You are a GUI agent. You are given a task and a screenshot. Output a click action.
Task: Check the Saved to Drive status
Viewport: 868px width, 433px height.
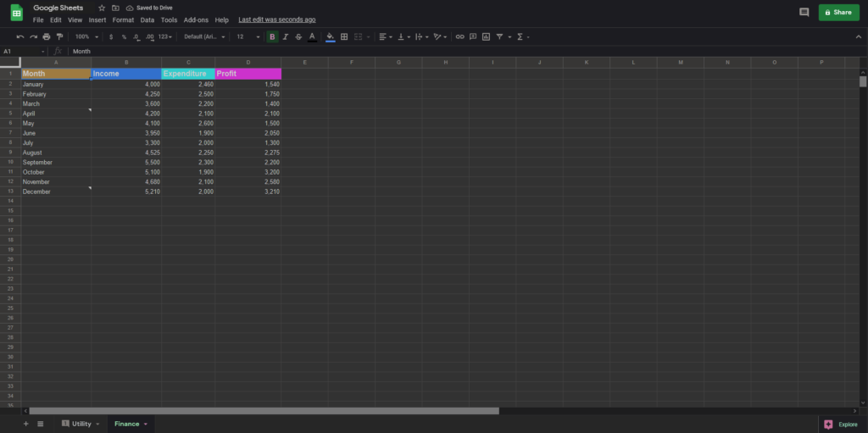click(x=149, y=8)
